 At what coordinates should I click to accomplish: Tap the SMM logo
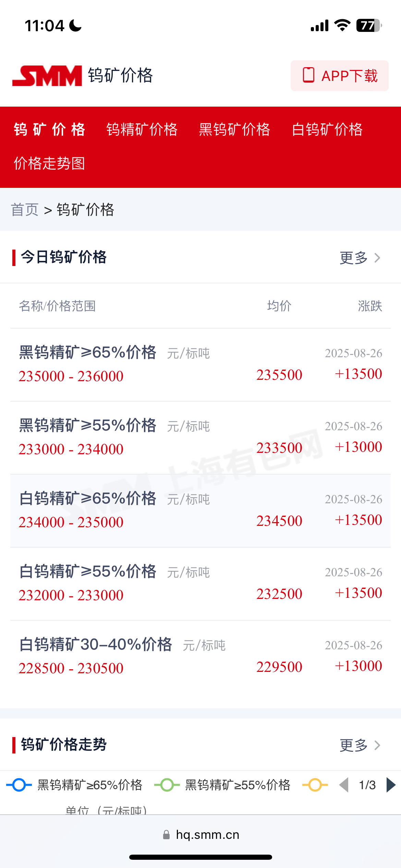tap(47, 76)
